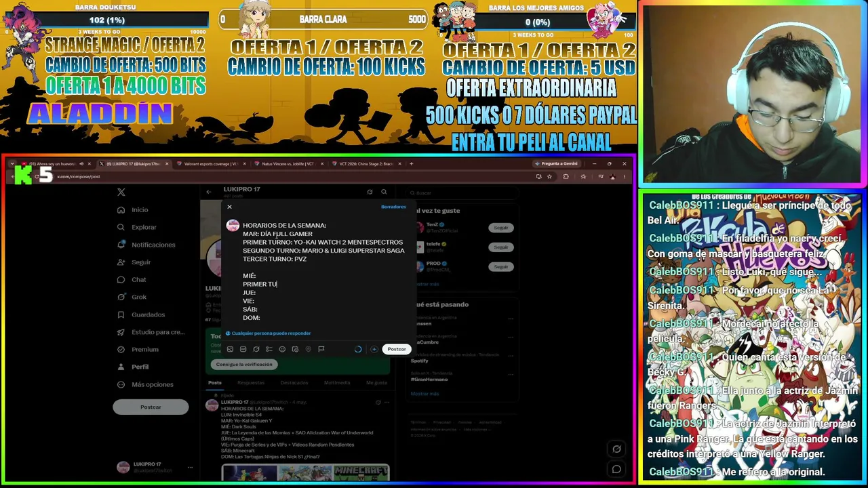Switch to Posts tab on profile
Viewport: 868px width, 488px height.
pyautogui.click(x=215, y=383)
